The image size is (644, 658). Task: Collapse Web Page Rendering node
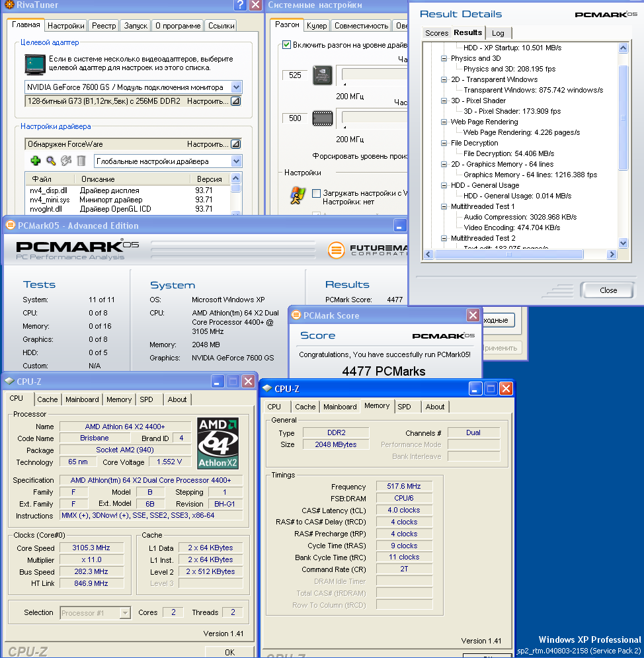444,122
